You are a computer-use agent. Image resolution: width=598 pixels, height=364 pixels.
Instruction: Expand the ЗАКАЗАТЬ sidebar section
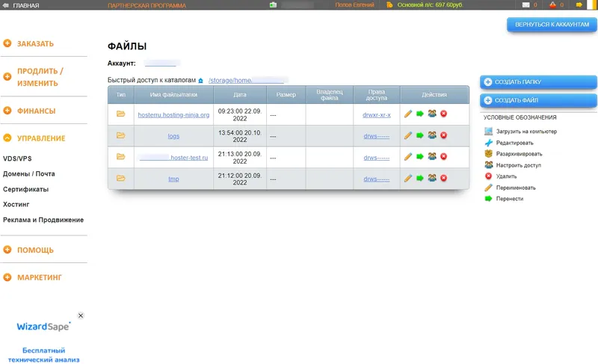coord(7,43)
